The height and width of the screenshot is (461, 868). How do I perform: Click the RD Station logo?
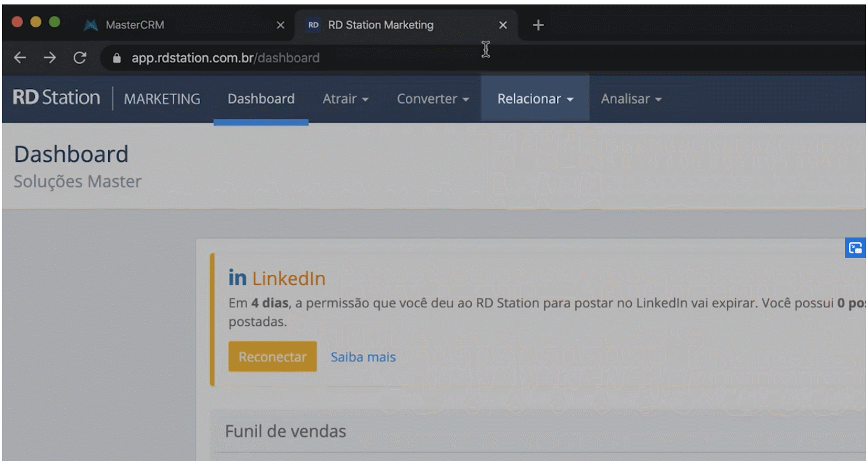click(57, 98)
